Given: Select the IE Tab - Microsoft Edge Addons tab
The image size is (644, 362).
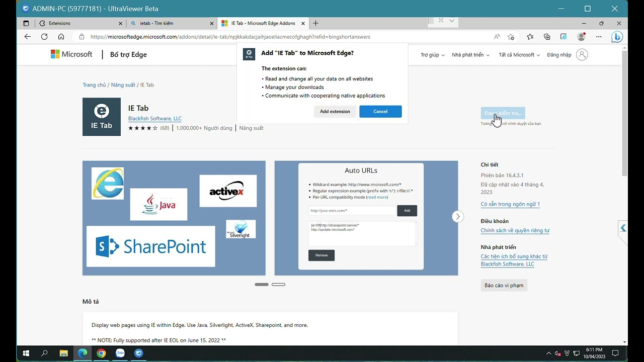Looking at the screenshot, I should [x=263, y=23].
